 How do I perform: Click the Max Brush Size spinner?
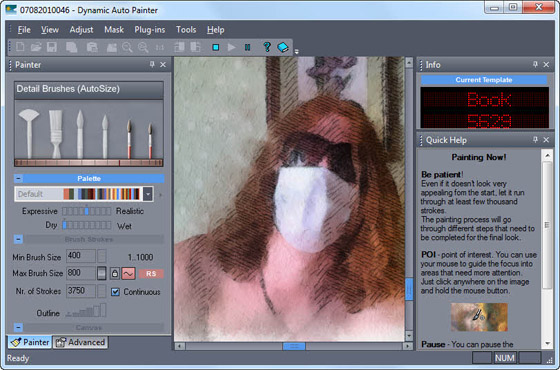pyautogui.click(x=102, y=273)
